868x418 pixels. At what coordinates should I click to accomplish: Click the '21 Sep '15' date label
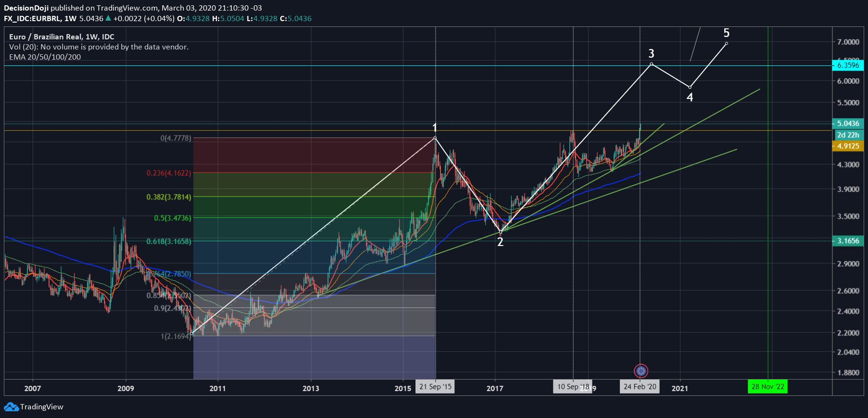pyautogui.click(x=435, y=387)
